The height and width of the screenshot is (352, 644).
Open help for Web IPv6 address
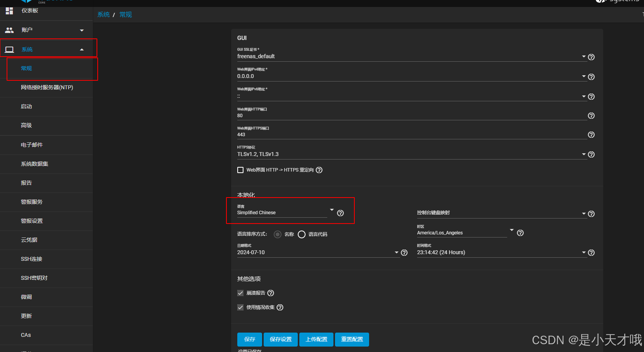[591, 97]
